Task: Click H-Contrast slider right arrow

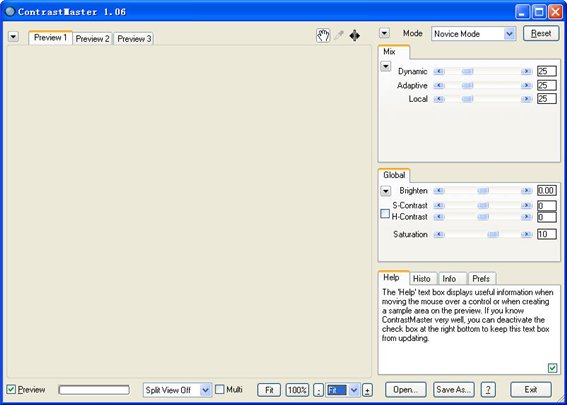Action: (526, 217)
